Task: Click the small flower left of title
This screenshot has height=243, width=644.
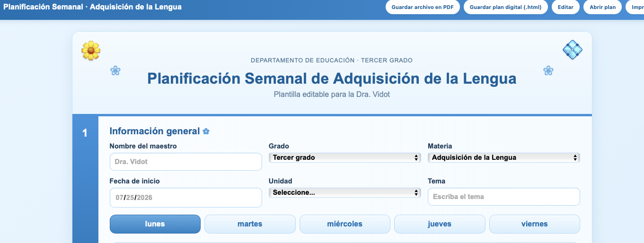Action: (x=115, y=70)
